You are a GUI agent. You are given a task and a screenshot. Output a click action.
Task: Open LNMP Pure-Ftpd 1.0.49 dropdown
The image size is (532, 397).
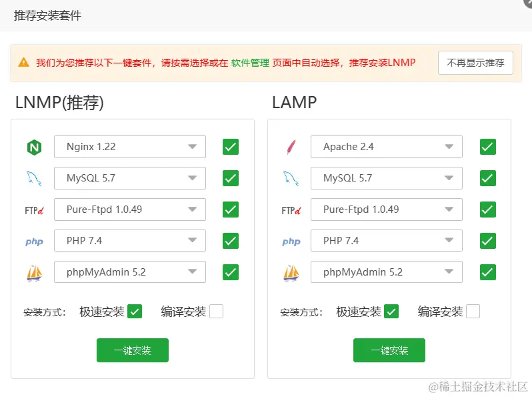130,210
